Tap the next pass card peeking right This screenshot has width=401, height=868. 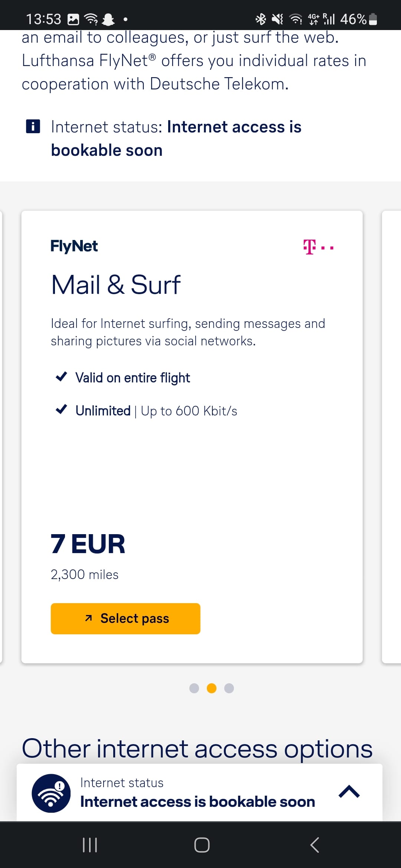tap(392, 437)
